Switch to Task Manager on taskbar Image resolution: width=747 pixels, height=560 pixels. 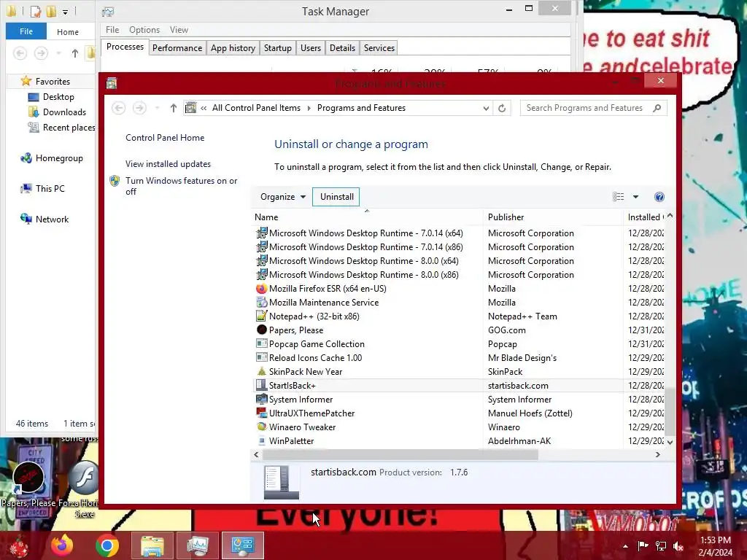198,545
